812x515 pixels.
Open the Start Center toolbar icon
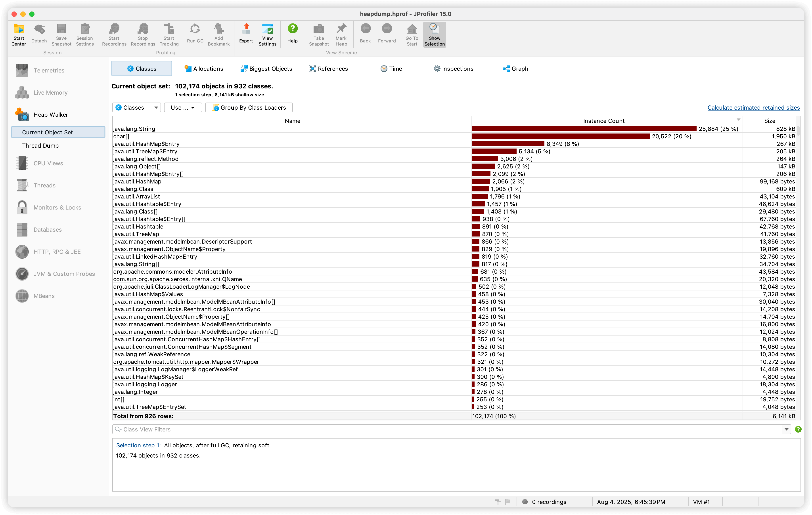(x=19, y=35)
